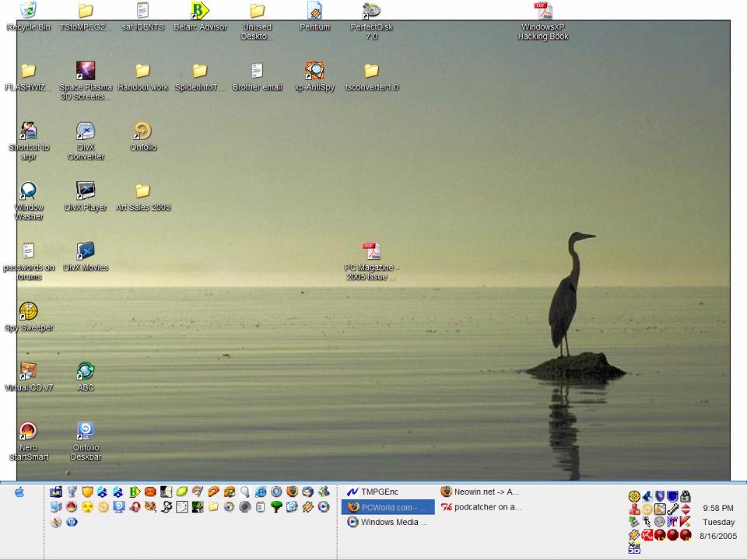747x560 pixels.
Task: Select the WindowsXP Hacking Book PDF
Action: (x=543, y=11)
